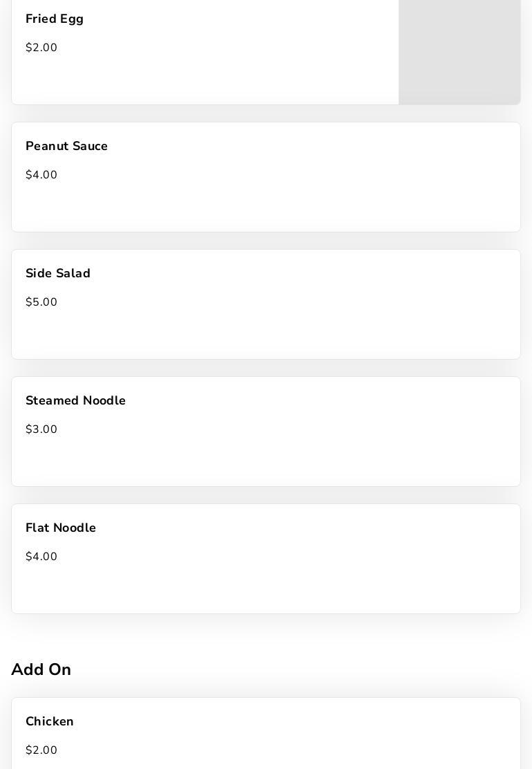532x769 pixels.
Task: Open the Steamed Noodle item name
Action: tap(75, 401)
